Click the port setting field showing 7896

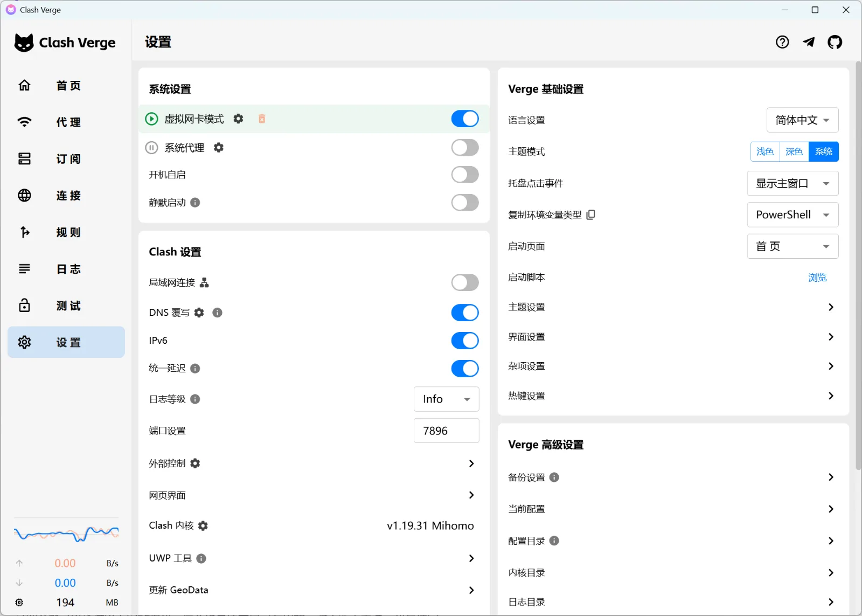click(446, 431)
